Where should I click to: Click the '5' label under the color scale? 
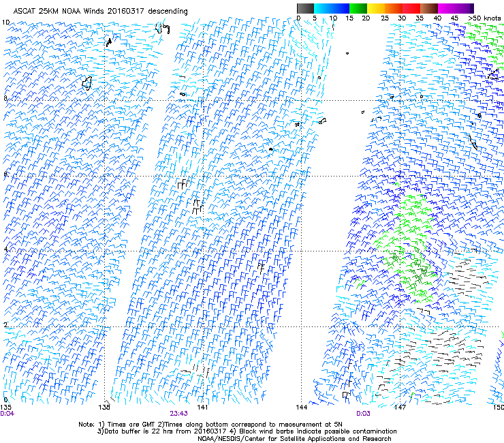[x=315, y=18]
